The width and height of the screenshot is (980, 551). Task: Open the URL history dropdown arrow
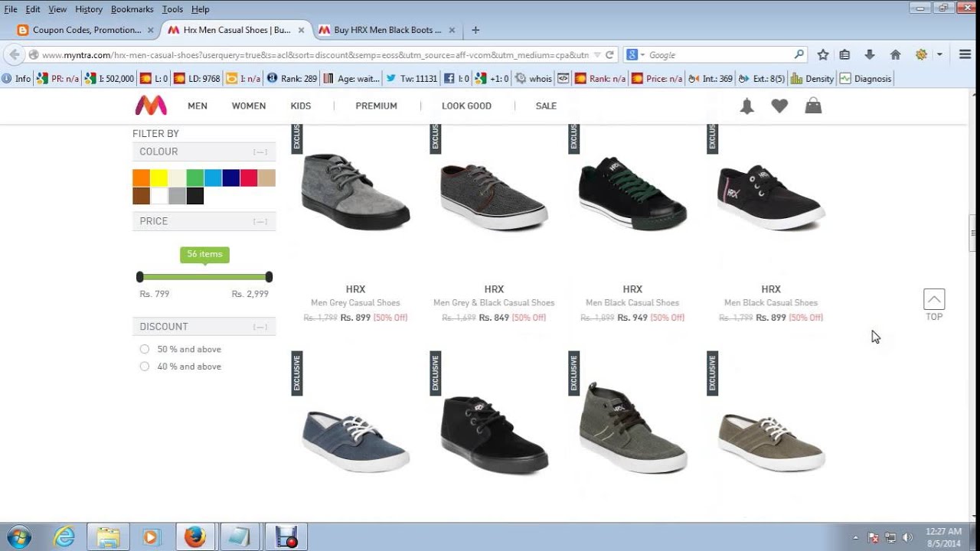coord(597,55)
